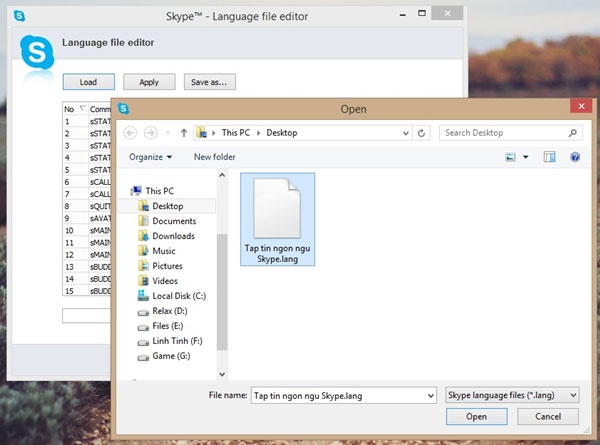The height and width of the screenshot is (445, 600).
Task: Cancel the Open dialog
Action: coord(548,416)
